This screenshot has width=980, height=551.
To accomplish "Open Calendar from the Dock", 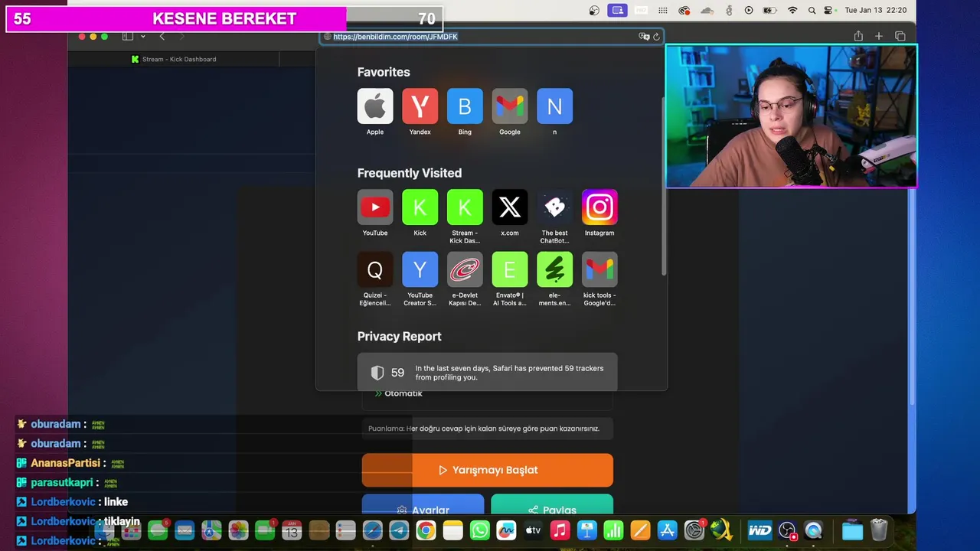I will pos(292,530).
